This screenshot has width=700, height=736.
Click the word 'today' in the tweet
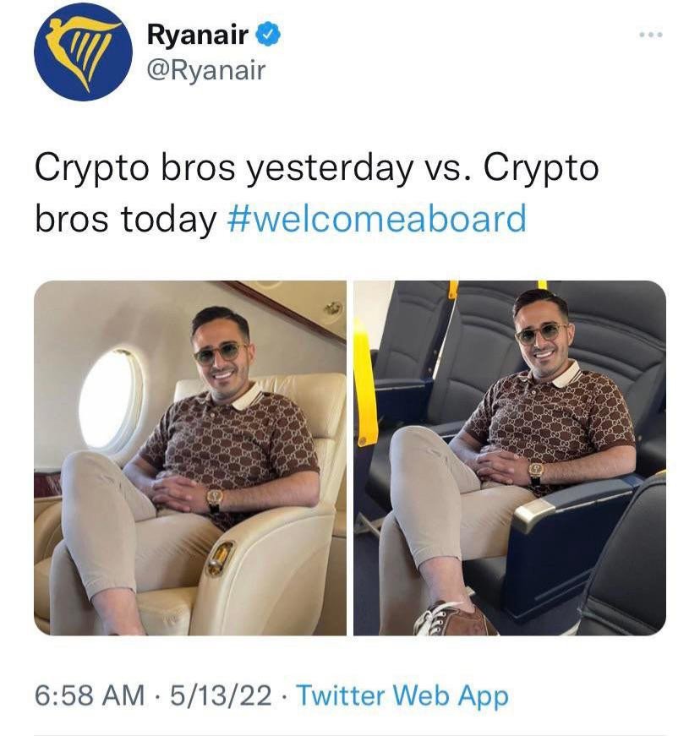tap(168, 219)
